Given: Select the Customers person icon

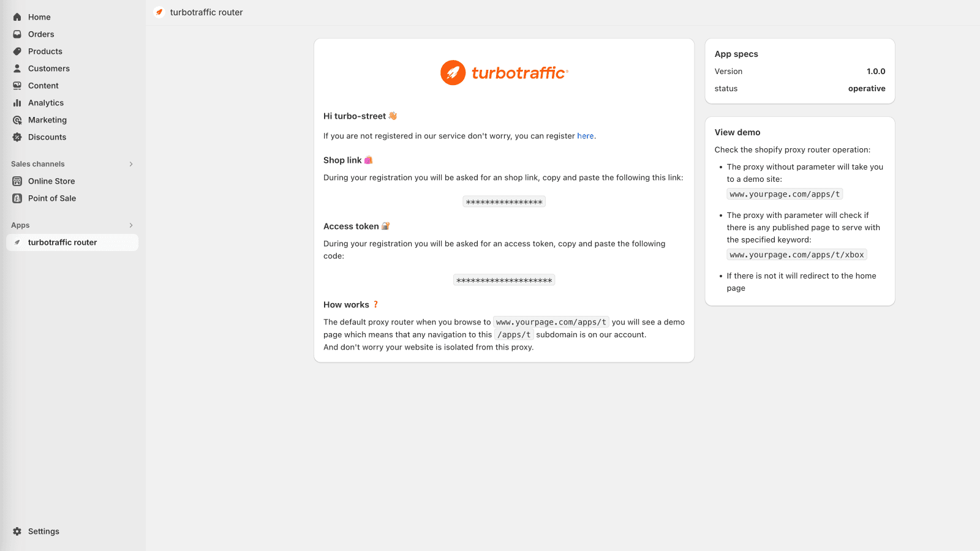Looking at the screenshot, I should pos(17,69).
